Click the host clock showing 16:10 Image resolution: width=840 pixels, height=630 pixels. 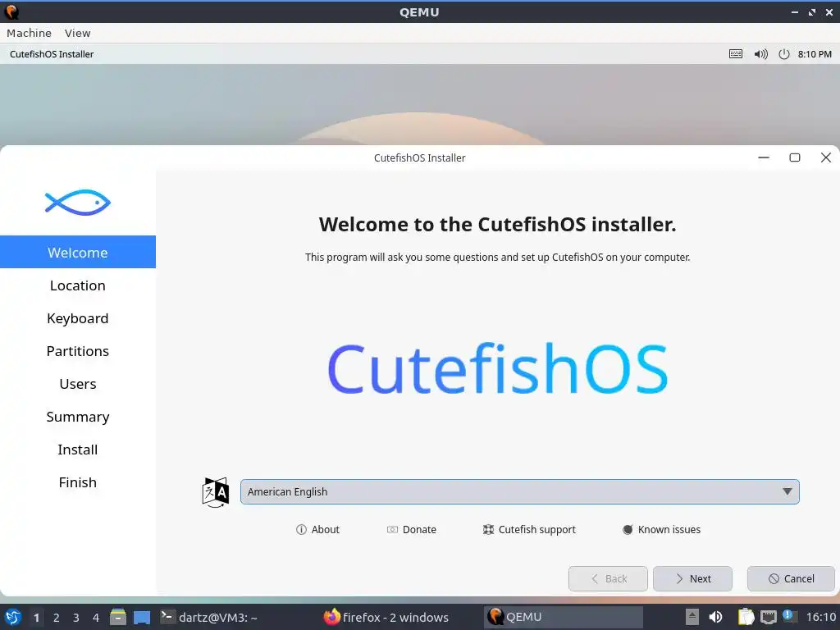pos(820,617)
